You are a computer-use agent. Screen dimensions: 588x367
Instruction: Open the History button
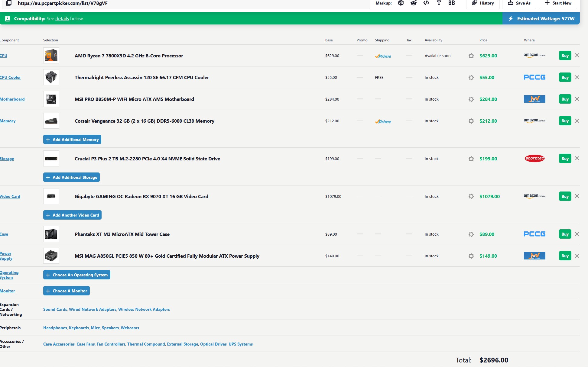pyautogui.click(x=483, y=3)
